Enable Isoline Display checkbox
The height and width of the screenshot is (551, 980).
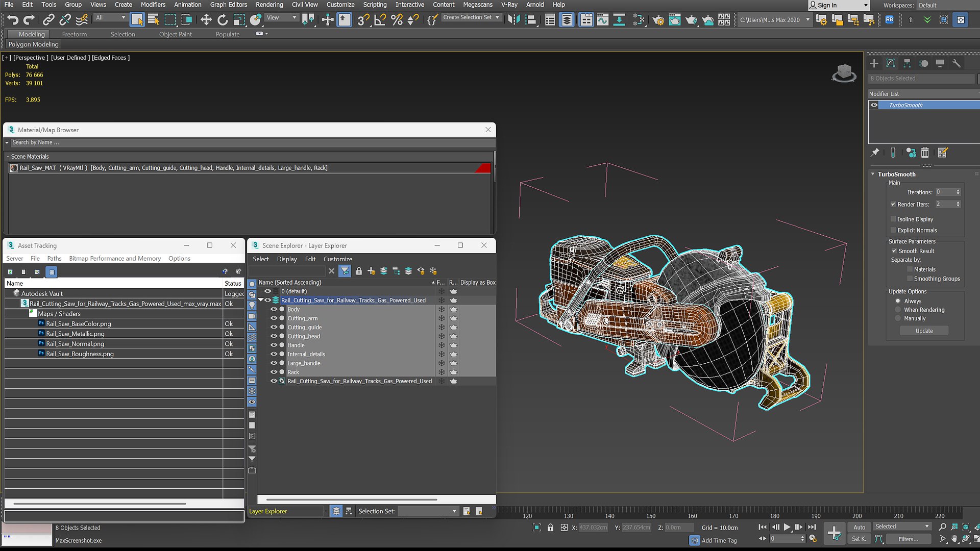(x=893, y=219)
